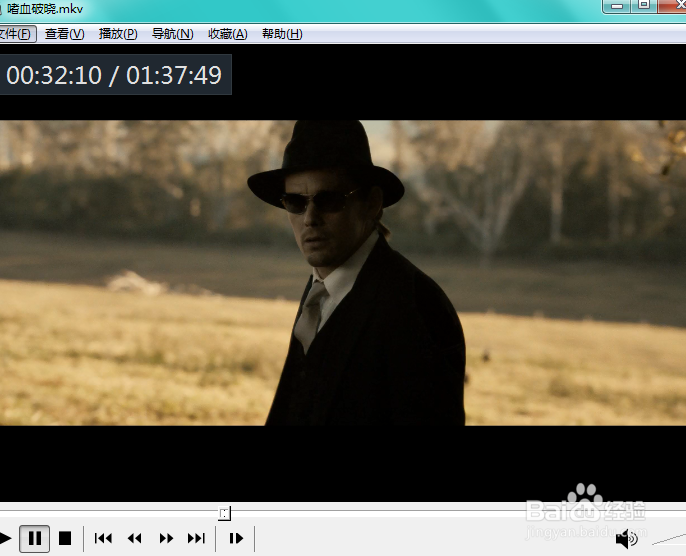
Task: Open the 收藏(A) menu
Action: [228, 34]
